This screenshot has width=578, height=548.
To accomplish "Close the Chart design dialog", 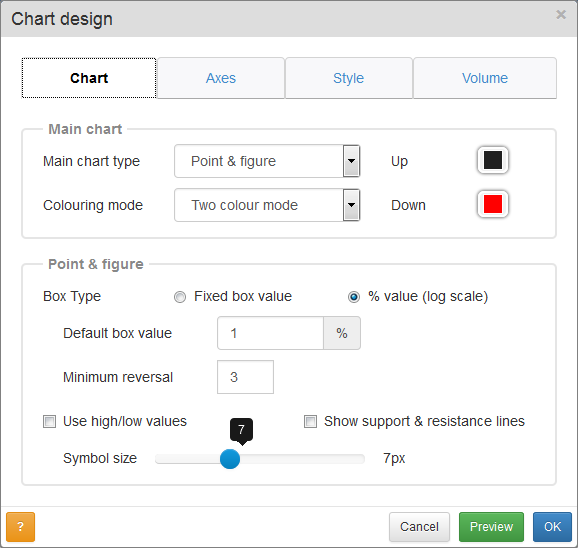I will coord(561,14).
